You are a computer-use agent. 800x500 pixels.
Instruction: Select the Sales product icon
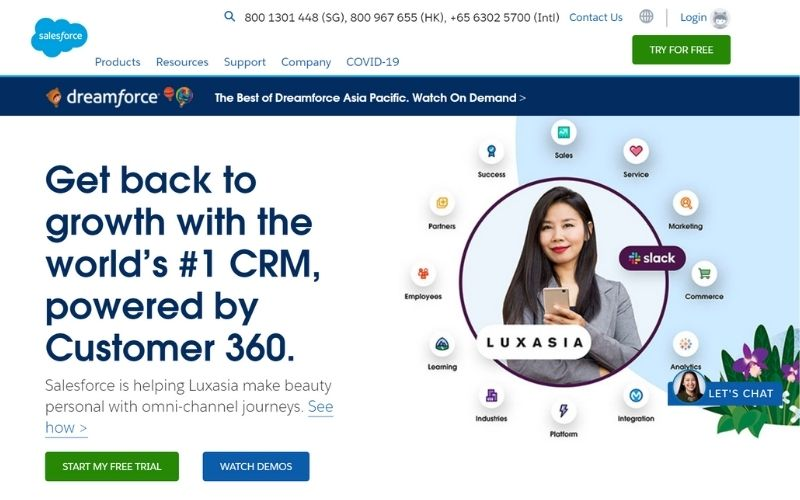pyautogui.click(x=563, y=133)
